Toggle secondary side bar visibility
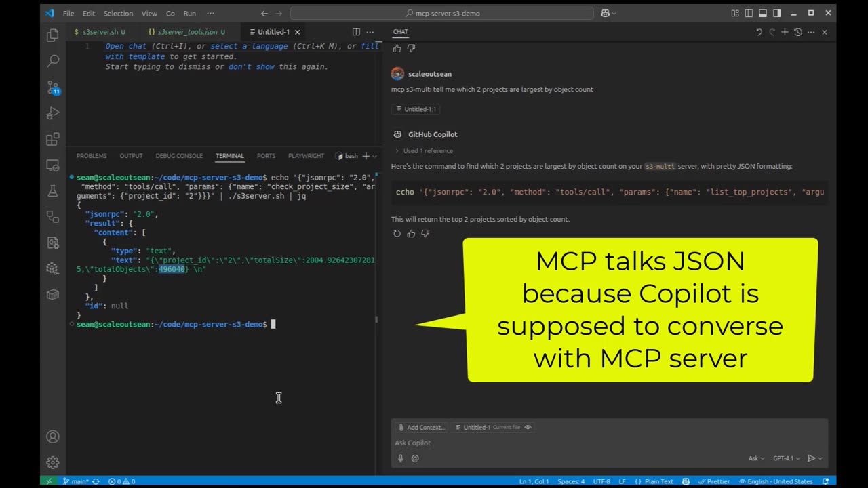Image resolution: width=868 pixels, height=488 pixels. click(x=776, y=13)
